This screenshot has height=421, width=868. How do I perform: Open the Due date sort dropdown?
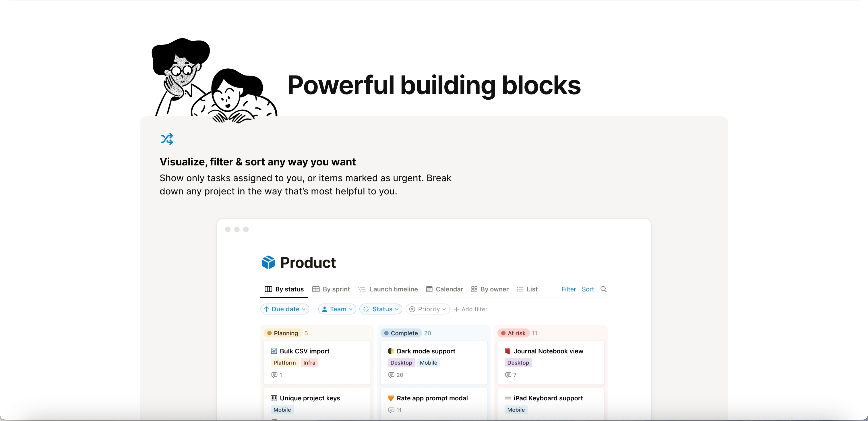[285, 309]
